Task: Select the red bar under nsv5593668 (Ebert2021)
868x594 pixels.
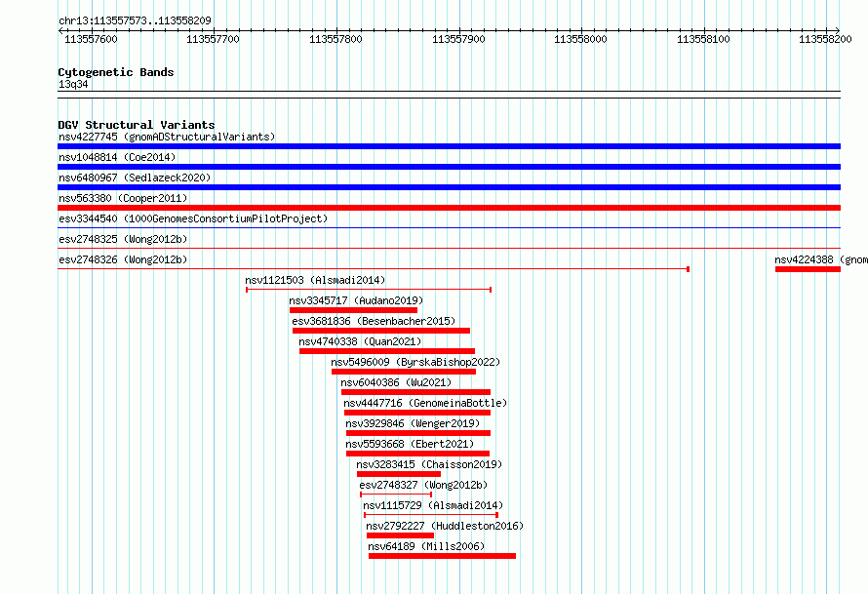Action: point(418,454)
